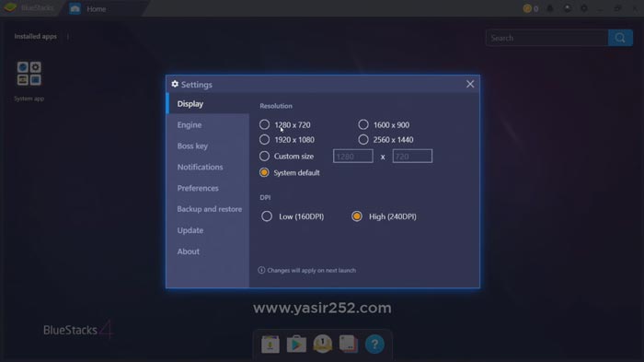Image resolution: width=644 pixels, height=362 pixels.
Task: Open notifications bell icon
Action: click(x=550, y=8)
